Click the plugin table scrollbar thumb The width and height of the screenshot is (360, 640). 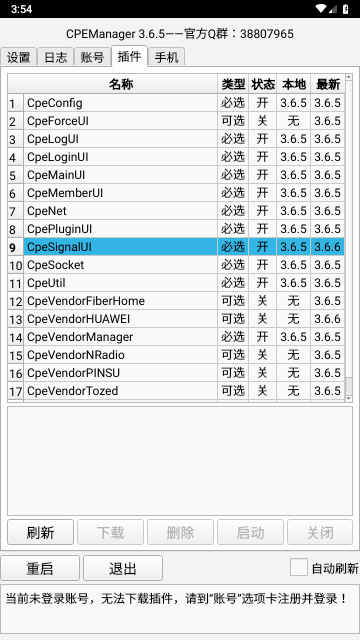tap(349, 386)
